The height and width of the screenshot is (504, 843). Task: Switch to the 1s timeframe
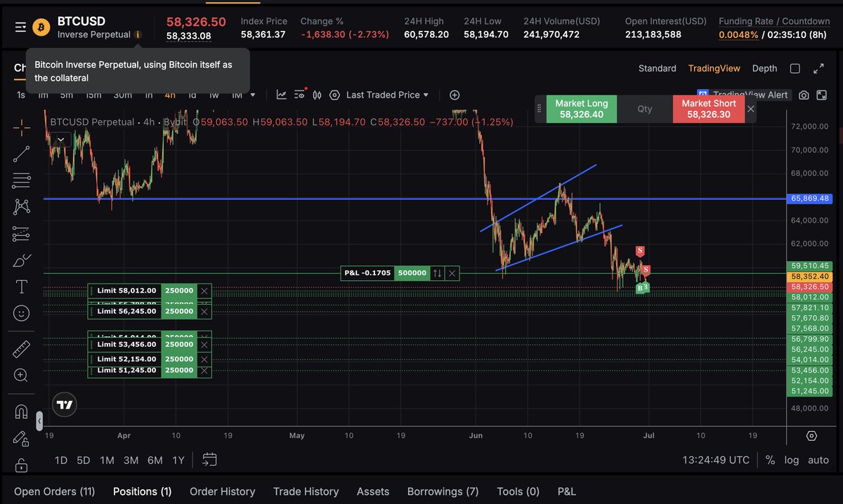pyautogui.click(x=21, y=95)
